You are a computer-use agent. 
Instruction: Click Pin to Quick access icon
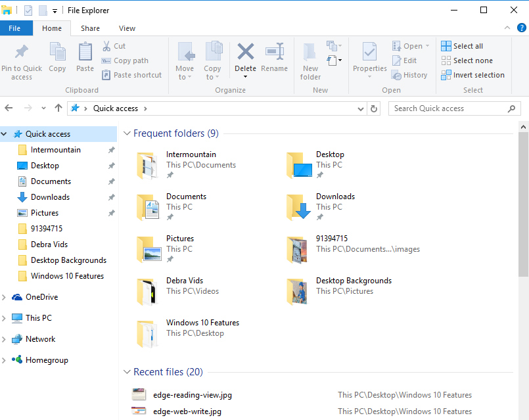pyautogui.click(x=22, y=52)
